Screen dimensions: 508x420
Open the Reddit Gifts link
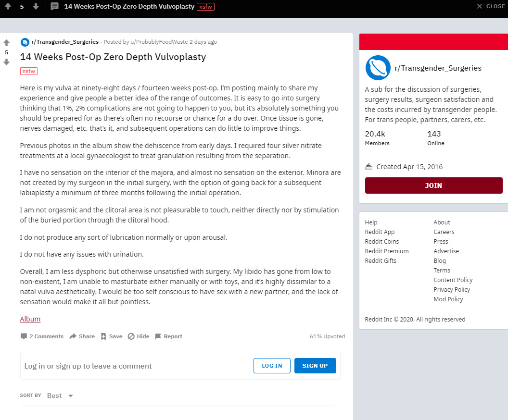[x=381, y=261]
